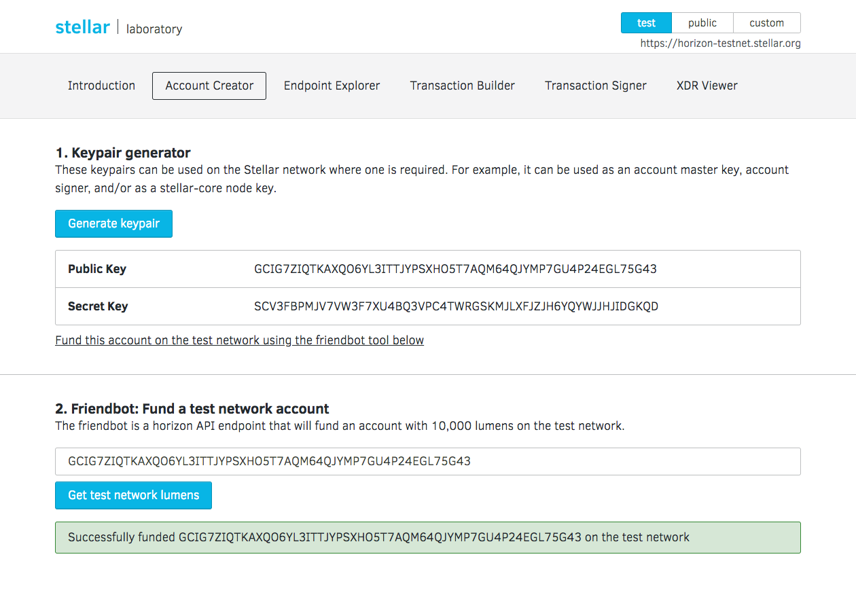This screenshot has width=856, height=616.
Task: Open the Introduction tab
Action: [x=101, y=86]
